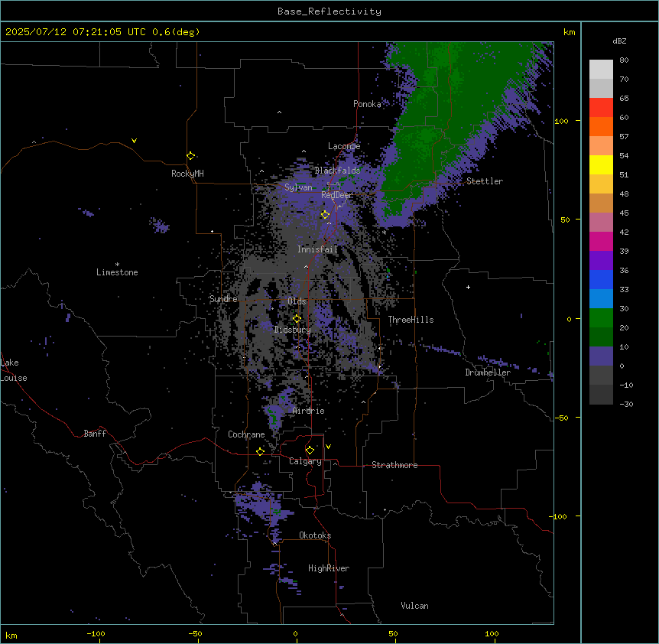Click the Limestone label
The height and width of the screenshot is (644, 659).
click(x=117, y=272)
